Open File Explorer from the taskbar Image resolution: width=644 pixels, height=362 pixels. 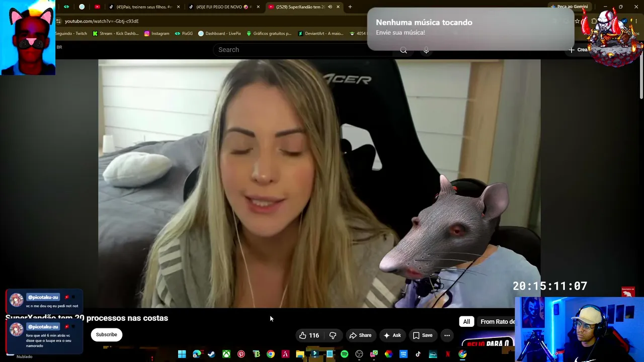tap(300, 354)
